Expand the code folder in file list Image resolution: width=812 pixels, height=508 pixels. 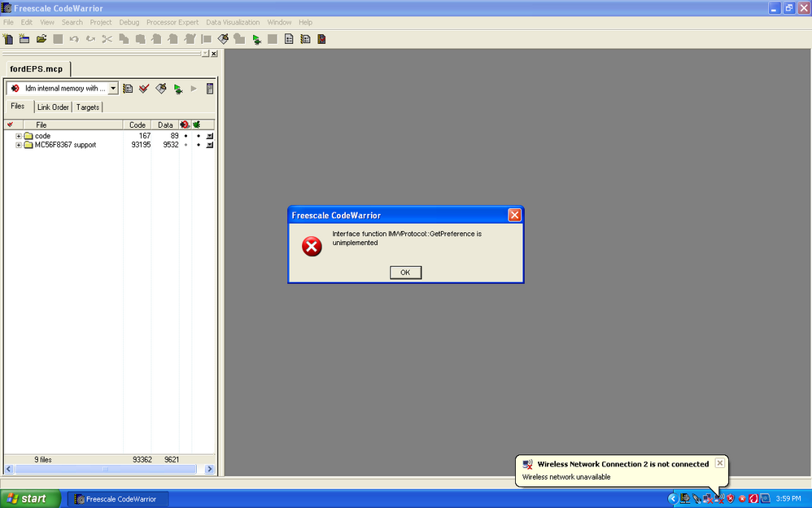[18, 134]
